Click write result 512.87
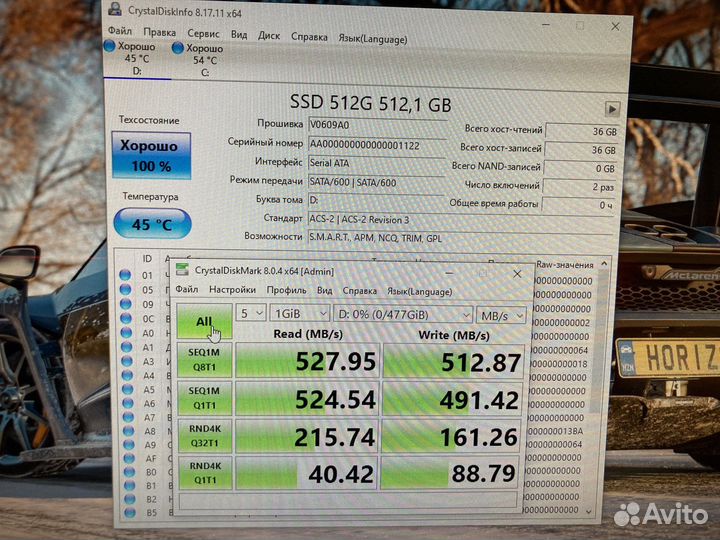The image size is (720, 540). [x=453, y=362]
